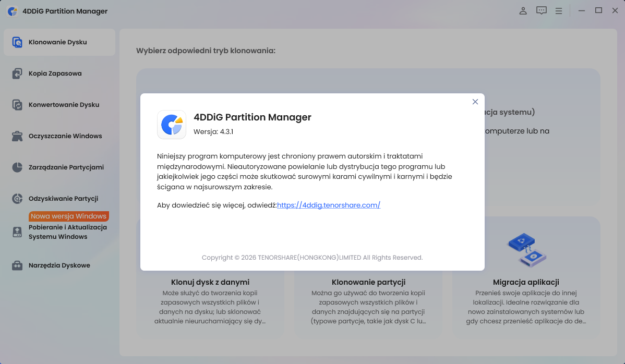
Task: Click the Wybierz odpowiedni tryb klonowania heading
Action: point(206,51)
